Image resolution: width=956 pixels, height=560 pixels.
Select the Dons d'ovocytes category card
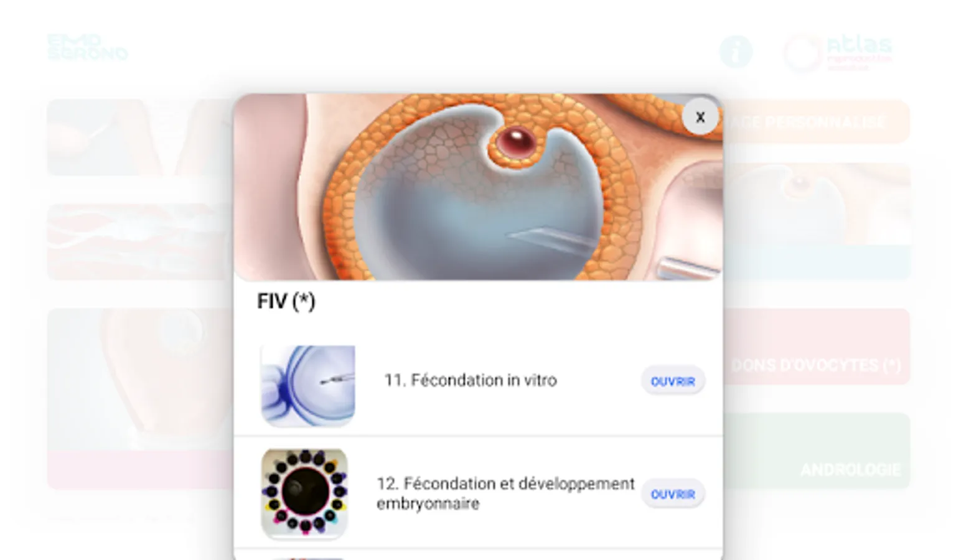[x=817, y=347]
